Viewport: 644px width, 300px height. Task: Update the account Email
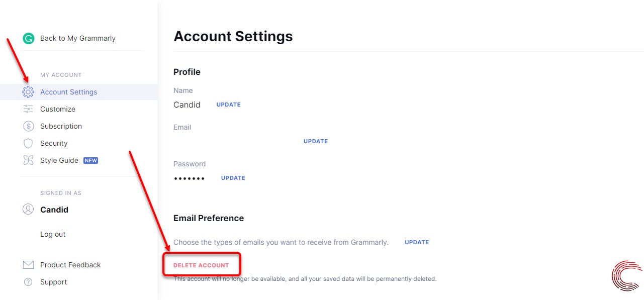click(x=316, y=141)
